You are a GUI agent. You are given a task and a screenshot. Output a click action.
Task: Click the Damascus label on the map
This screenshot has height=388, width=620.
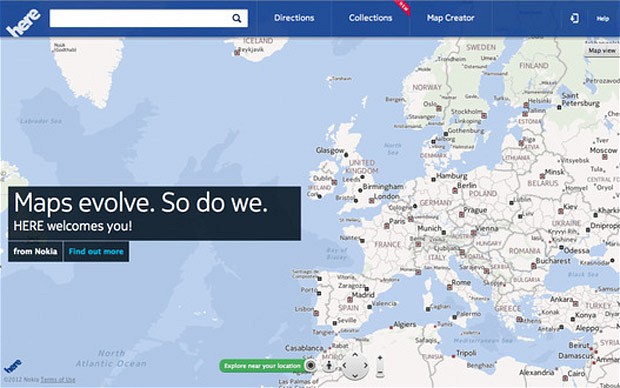pos(576,356)
